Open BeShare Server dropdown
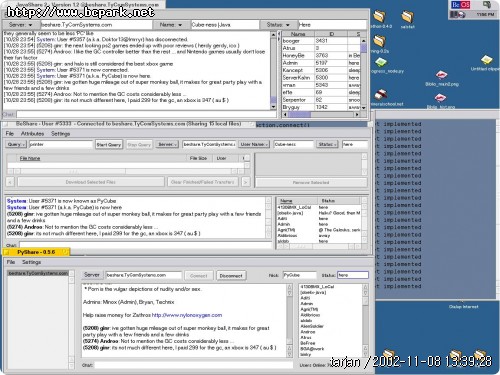This screenshot has height=375, width=500. [x=167, y=144]
